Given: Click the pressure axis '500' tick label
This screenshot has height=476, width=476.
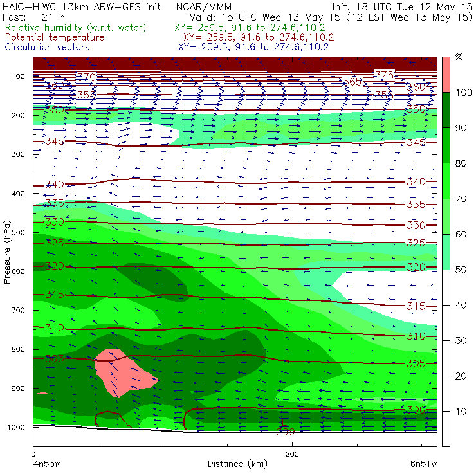Looking at the screenshot, I should pos(18,232).
